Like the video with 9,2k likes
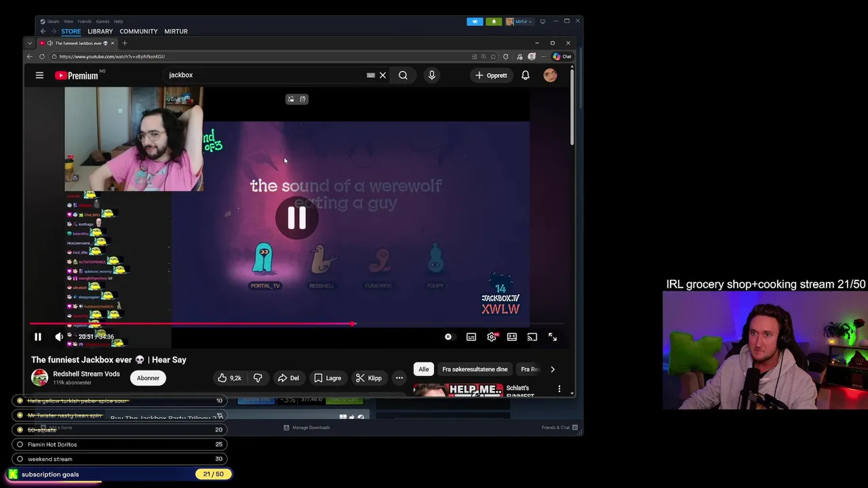 coord(230,378)
